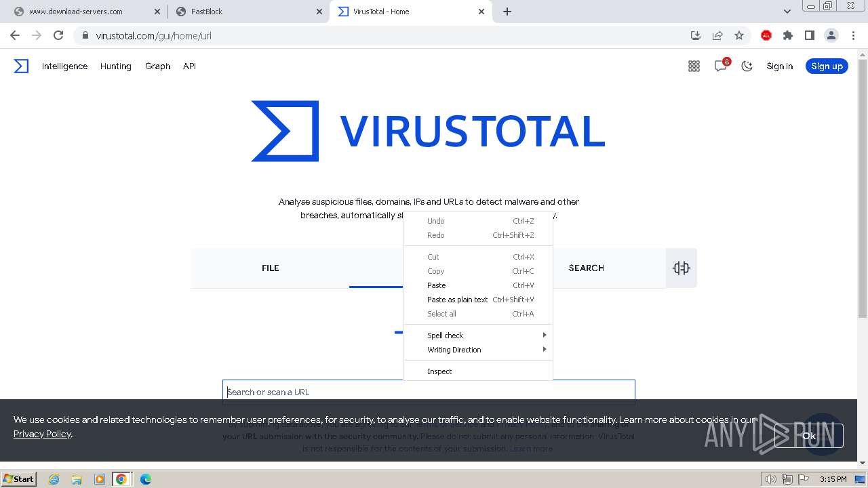Open notifications speech bubble icon
Viewport: 868px width, 488px height.
click(x=721, y=66)
